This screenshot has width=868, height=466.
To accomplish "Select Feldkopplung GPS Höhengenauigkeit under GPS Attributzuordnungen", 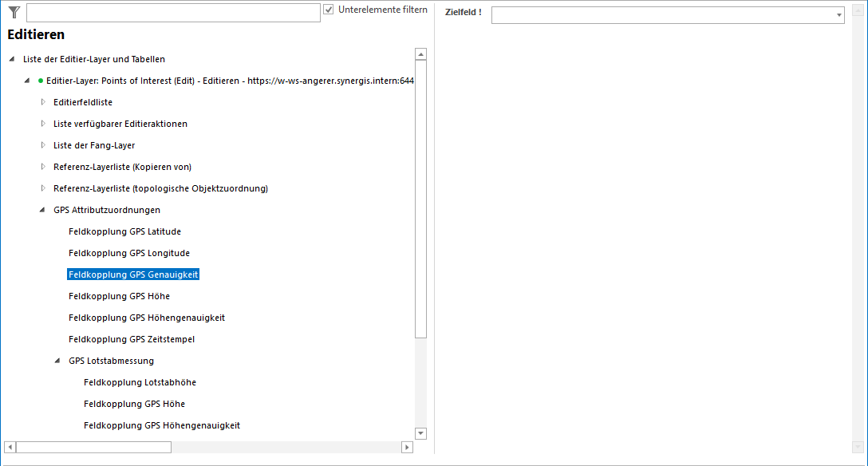I will (147, 318).
